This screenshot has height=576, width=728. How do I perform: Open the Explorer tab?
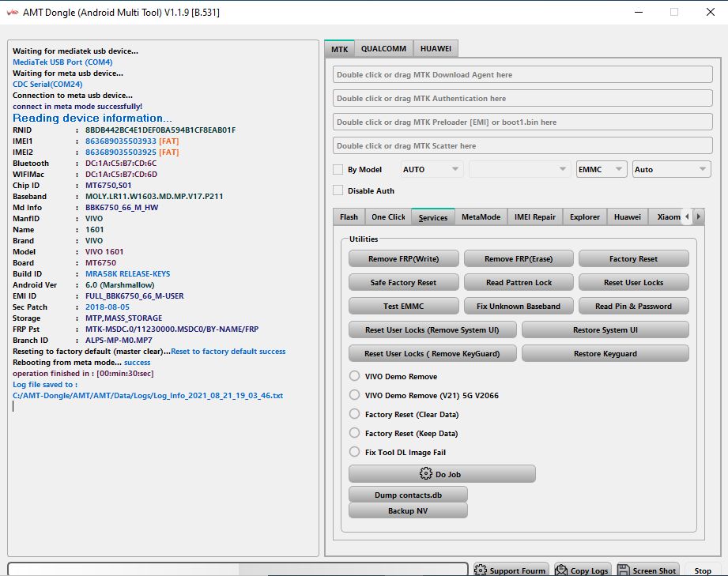(585, 216)
